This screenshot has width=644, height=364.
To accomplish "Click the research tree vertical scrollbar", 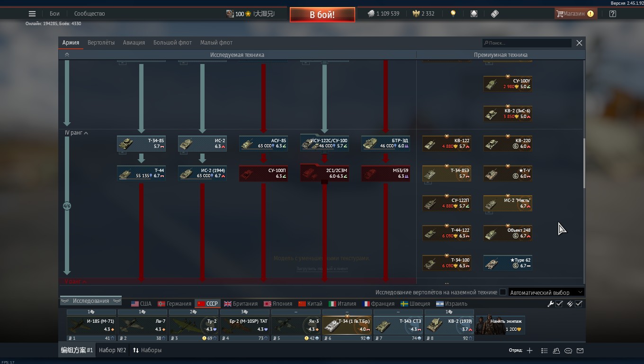I will coord(584,163).
